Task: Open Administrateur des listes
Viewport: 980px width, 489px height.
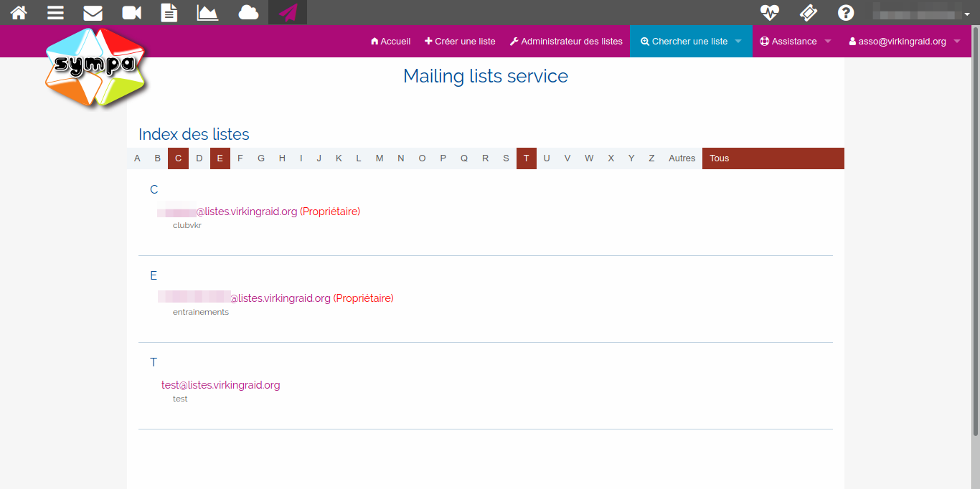Action: tap(566, 42)
